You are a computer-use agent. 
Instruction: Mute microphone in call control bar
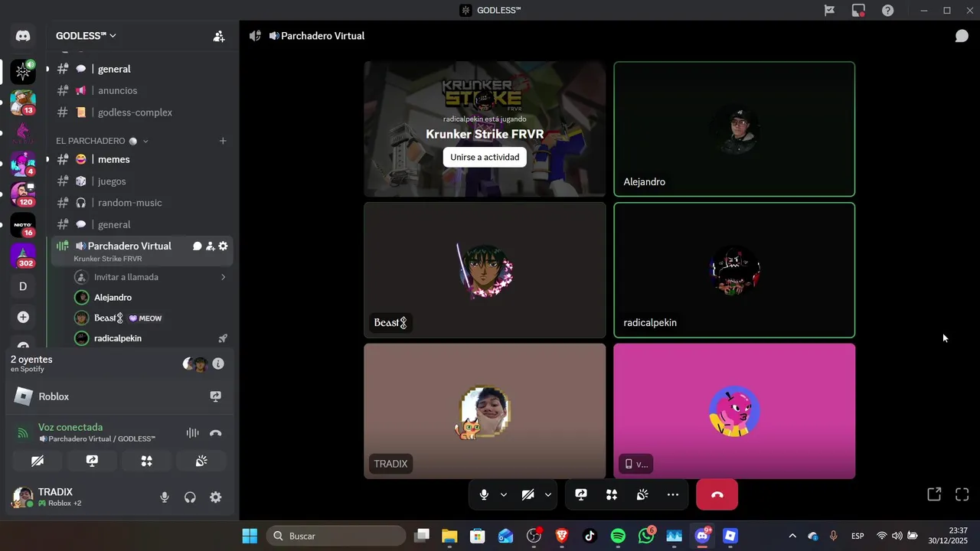pyautogui.click(x=484, y=495)
